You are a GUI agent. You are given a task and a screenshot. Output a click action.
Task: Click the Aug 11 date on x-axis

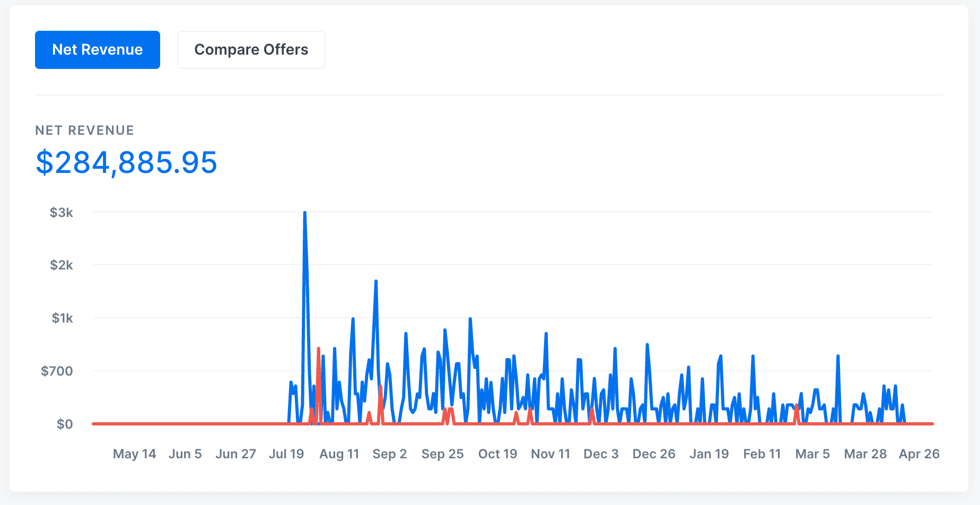pos(339,454)
